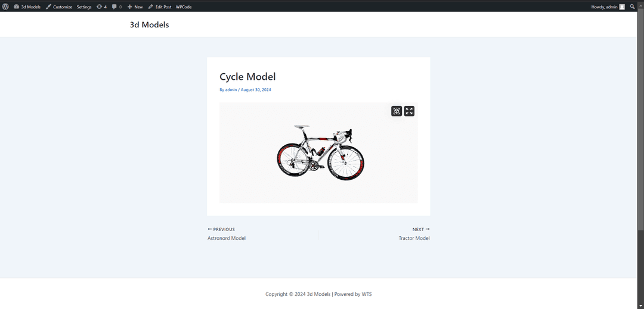Open 3d Models dashboard link in admin bar
644x309 pixels.
27,7
